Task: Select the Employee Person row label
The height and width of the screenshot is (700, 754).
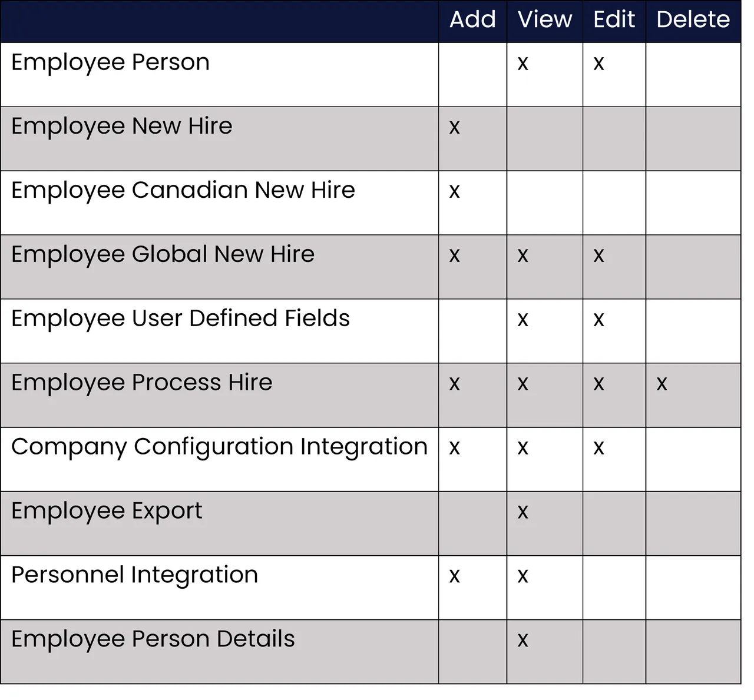Action: coord(110,62)
